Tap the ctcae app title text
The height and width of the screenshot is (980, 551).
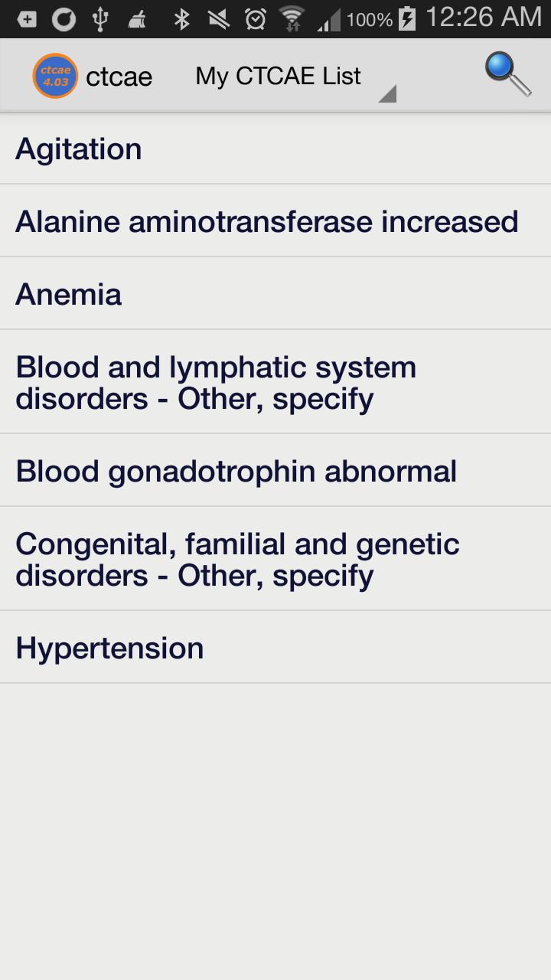pos(119,77)
